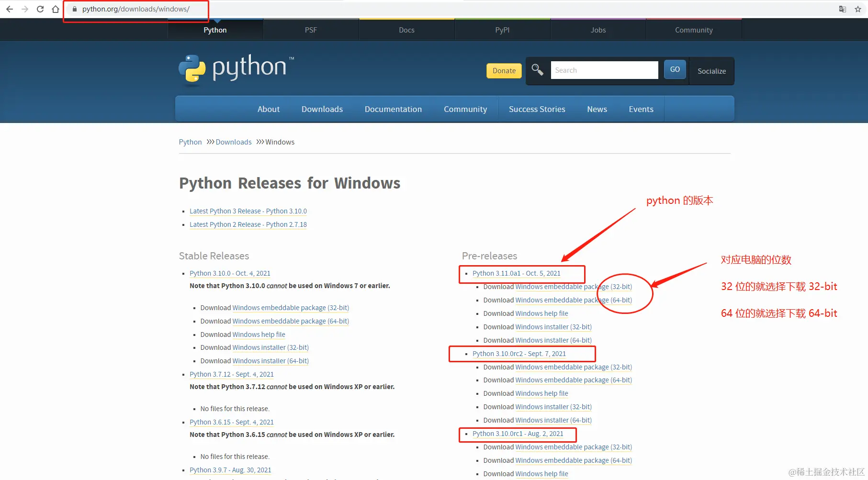Open Latest Python 2 Release - Python 2.7.18
The width and height of the screenshot is (868, 480).
[x=248, y=224]
